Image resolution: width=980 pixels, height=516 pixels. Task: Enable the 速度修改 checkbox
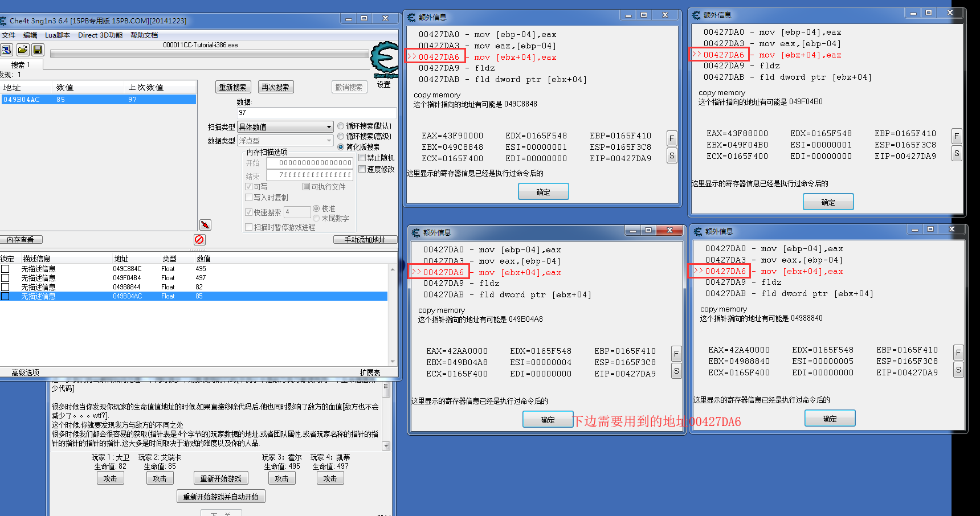click(362, 169)
